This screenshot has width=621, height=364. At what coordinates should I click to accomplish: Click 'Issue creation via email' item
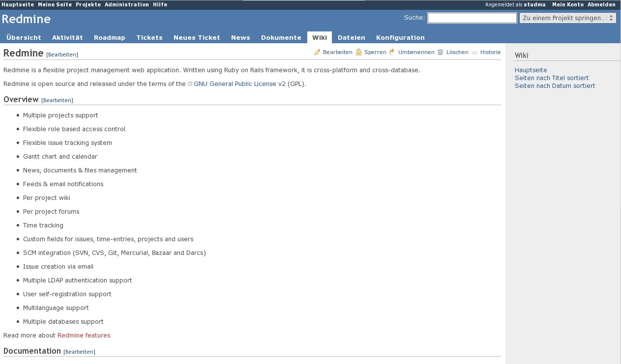[58, 267]
